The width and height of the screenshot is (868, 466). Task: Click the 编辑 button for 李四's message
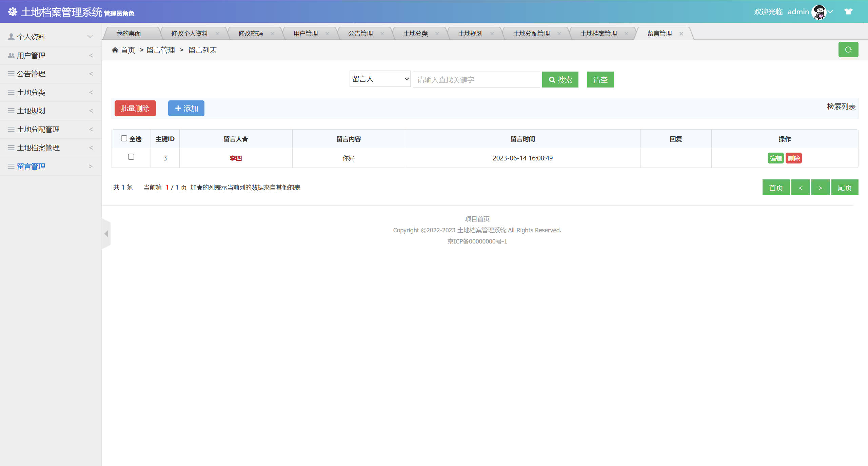pos(776,158)
